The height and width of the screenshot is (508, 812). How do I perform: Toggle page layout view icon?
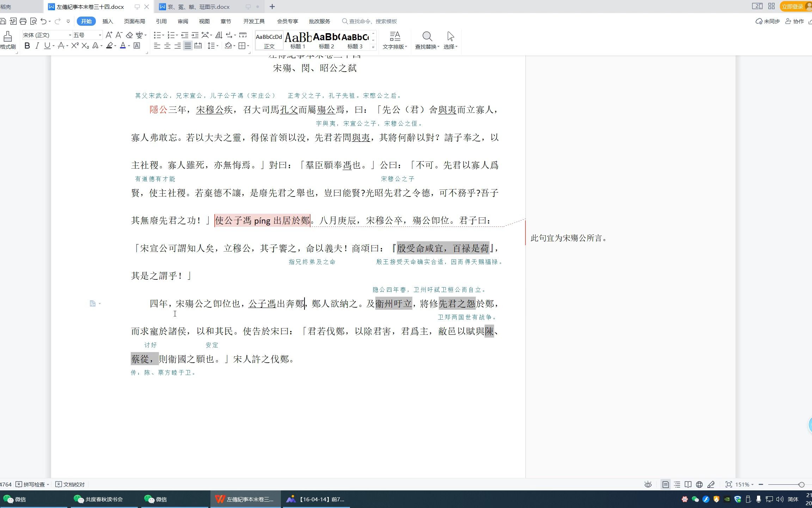[665, 484]
